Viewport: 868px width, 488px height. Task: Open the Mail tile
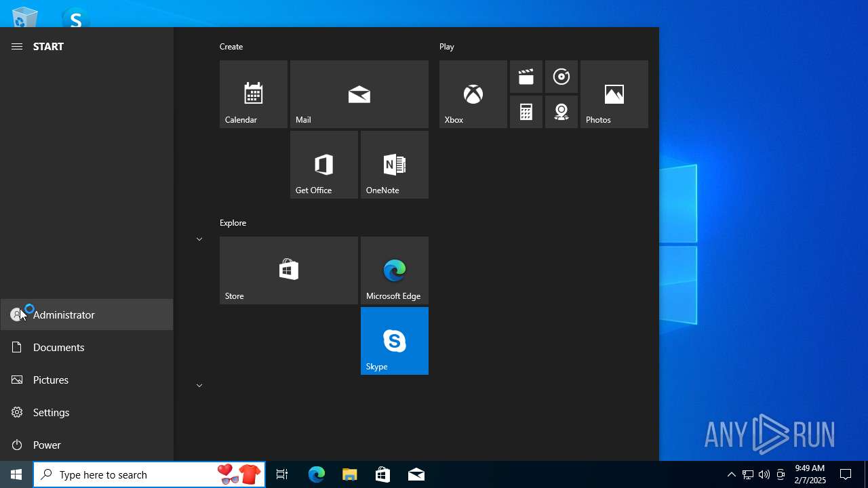[x=359, y=94]
